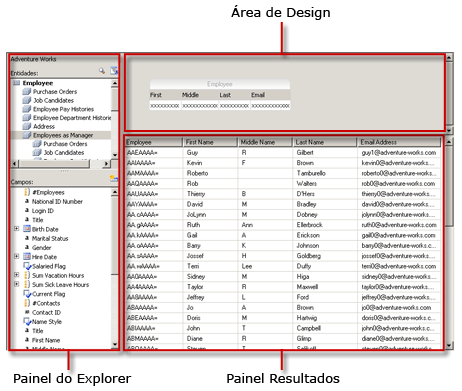Screen dimensions: 462x391
Task: Click the First Name text-field icon
Action: coord(27,340)
